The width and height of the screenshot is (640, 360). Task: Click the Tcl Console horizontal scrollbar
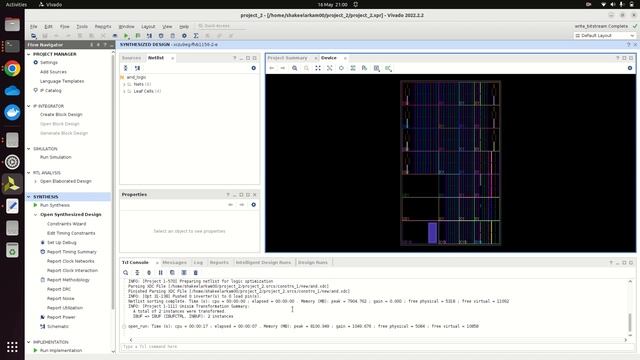click(378, 340)
